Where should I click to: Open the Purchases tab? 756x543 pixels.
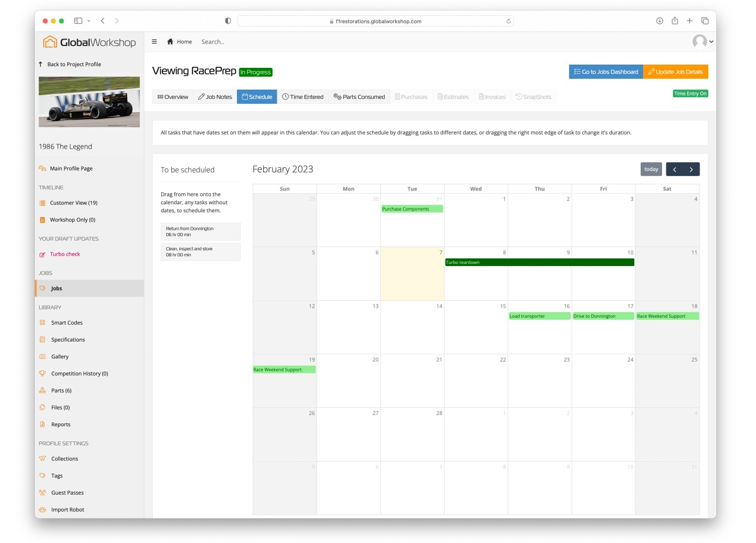[x=411, y=97]
